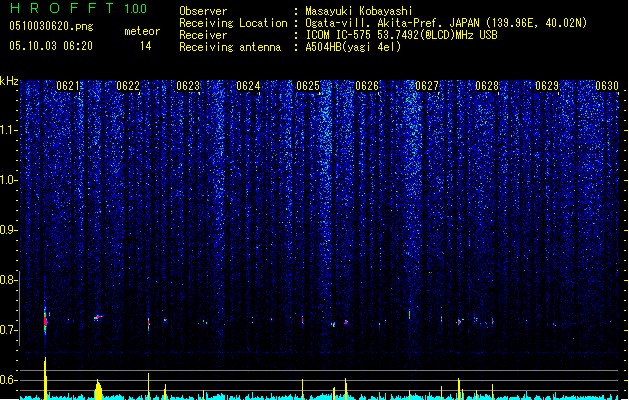Click the date stamp 05.10.03 06:20
The height and width of the screenshot is (400, 629).
pos(51,46)
